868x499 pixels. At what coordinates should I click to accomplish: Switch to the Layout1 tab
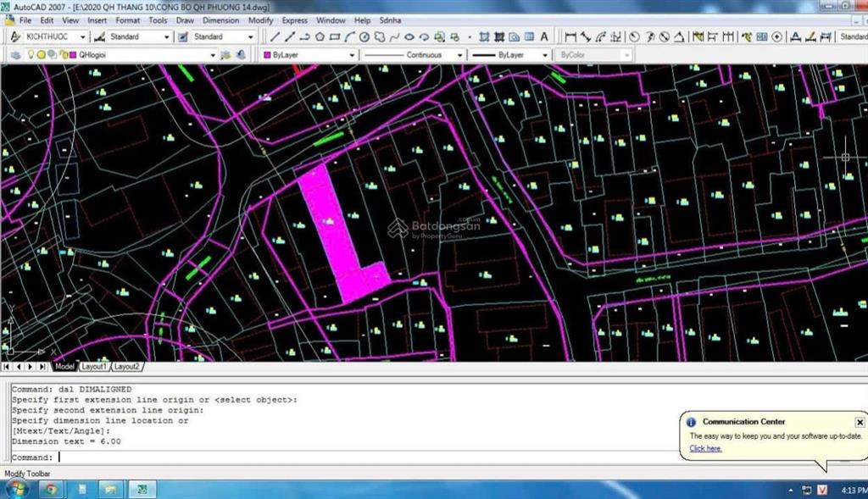pyautogui.click(x=93, y=367)
